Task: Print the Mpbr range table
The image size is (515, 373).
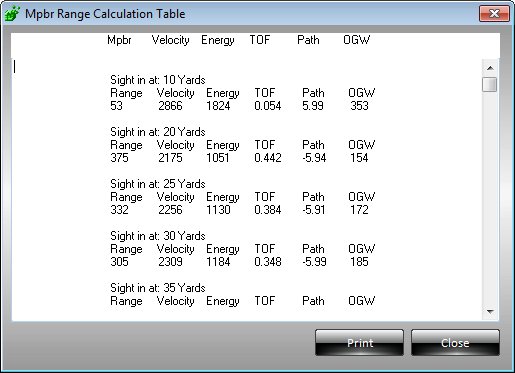Action: point(359,343)
